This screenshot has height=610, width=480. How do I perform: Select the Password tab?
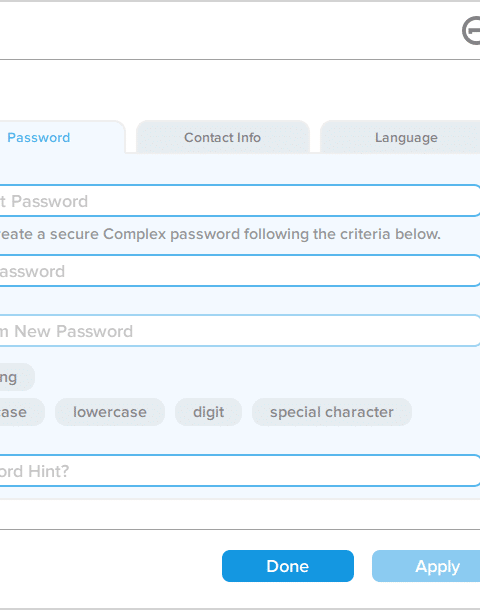[x=62, y=137]
